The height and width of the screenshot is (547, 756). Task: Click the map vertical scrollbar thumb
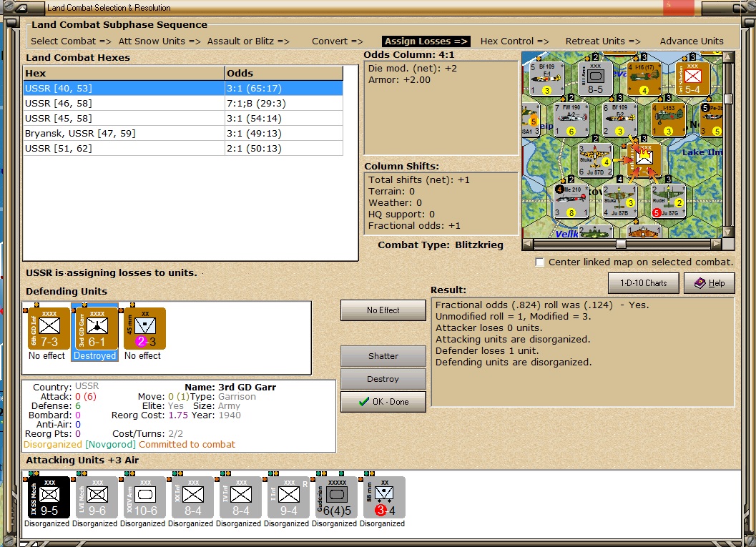click(x=728, y=99)
